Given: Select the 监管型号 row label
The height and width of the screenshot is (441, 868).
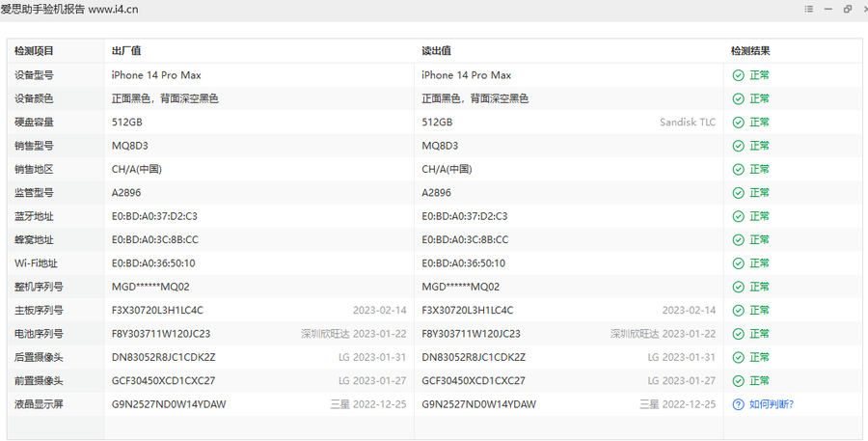Looking at the screenshot, I should click(x=34, y=193).
